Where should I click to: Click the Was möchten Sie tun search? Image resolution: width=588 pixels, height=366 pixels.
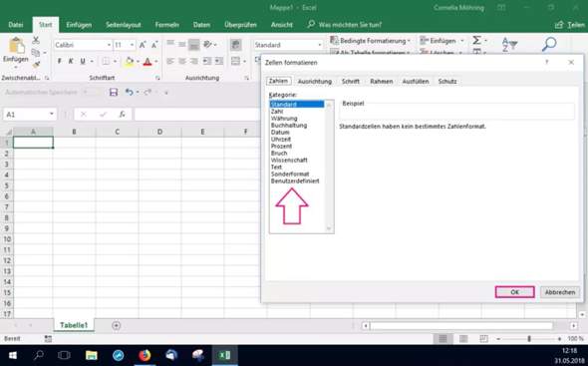click(344, 25)
